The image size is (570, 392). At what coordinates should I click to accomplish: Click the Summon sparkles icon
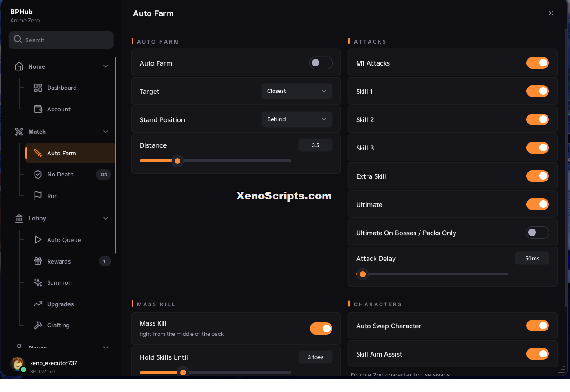coord(38,282)
